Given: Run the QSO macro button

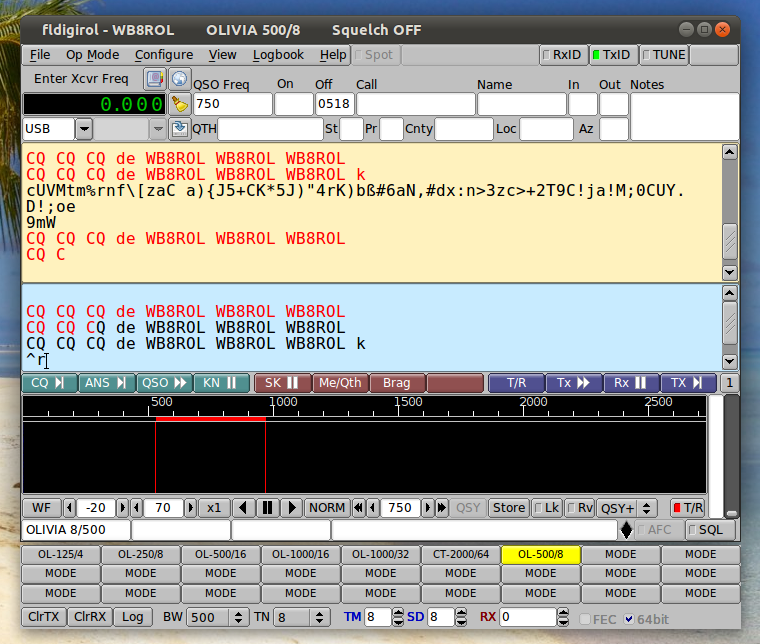Looking at the screenshot, I should [x=164, y=383].
